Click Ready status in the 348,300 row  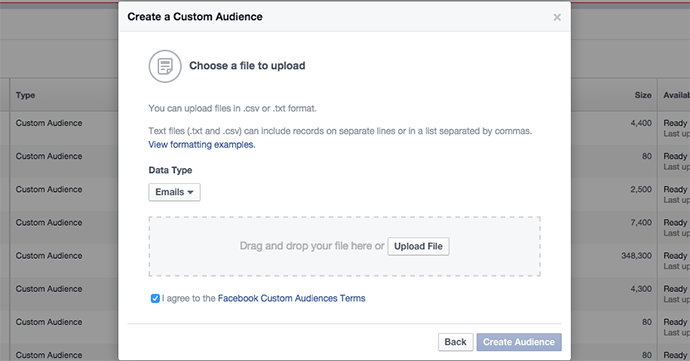point(675,256)
